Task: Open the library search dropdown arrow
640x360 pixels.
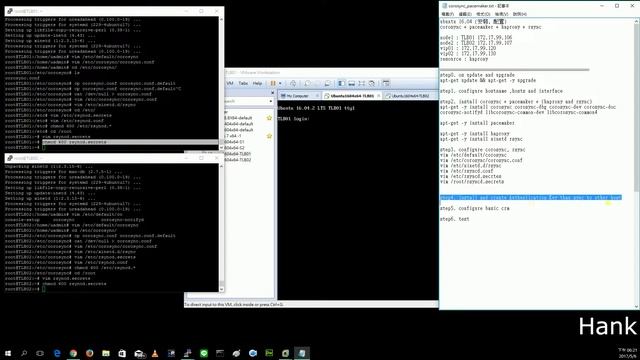Action: pyautogui.click(x=271, y=101)
